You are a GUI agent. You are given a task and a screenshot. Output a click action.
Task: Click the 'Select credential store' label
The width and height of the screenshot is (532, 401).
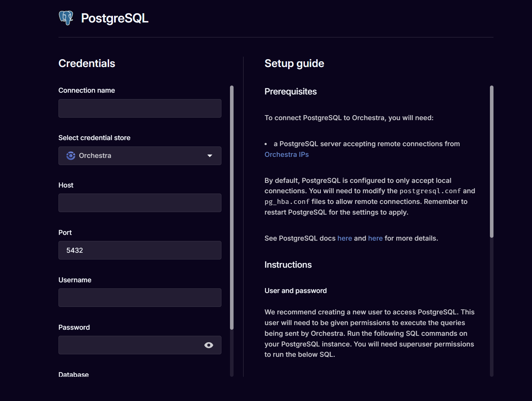pos(94,138)
